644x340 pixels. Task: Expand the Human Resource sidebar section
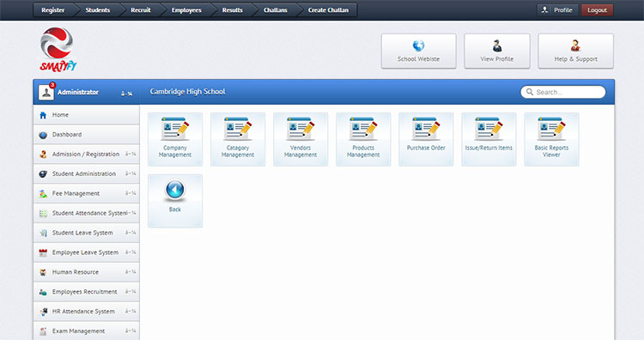(86, 272)
